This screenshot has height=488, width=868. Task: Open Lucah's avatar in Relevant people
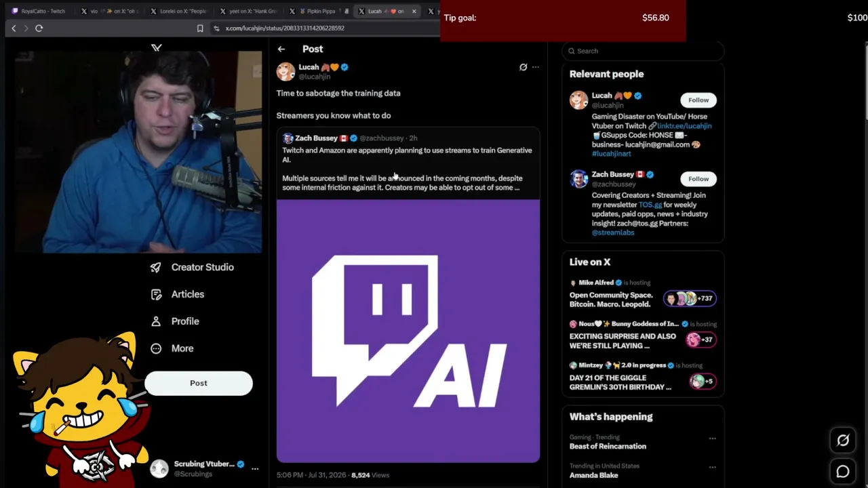[x=578, y=100]
